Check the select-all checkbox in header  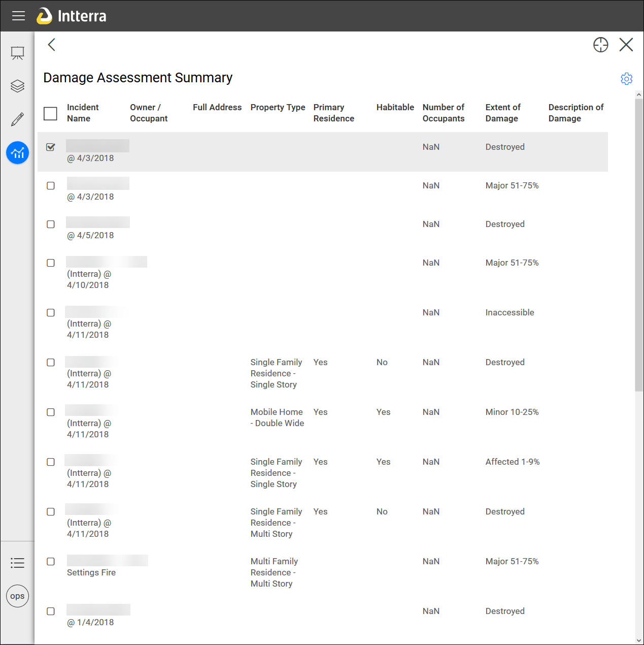pos(50,114)
